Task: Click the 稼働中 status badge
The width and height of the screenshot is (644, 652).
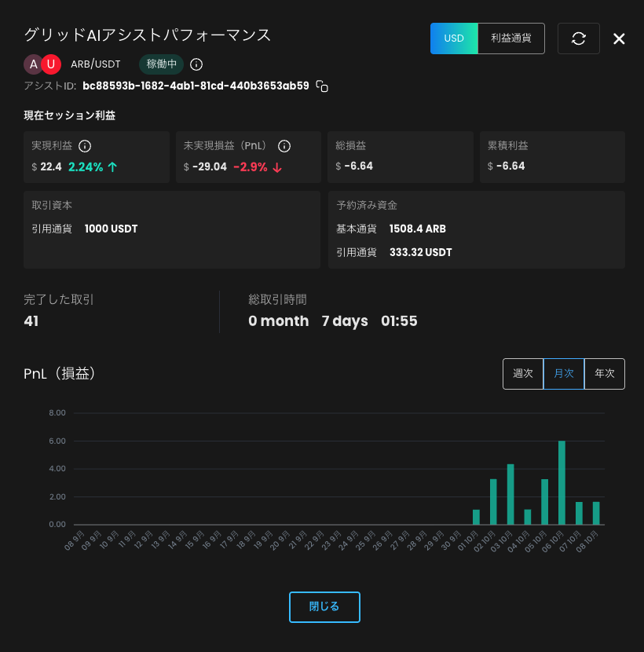Action: [x=160, y=64]
